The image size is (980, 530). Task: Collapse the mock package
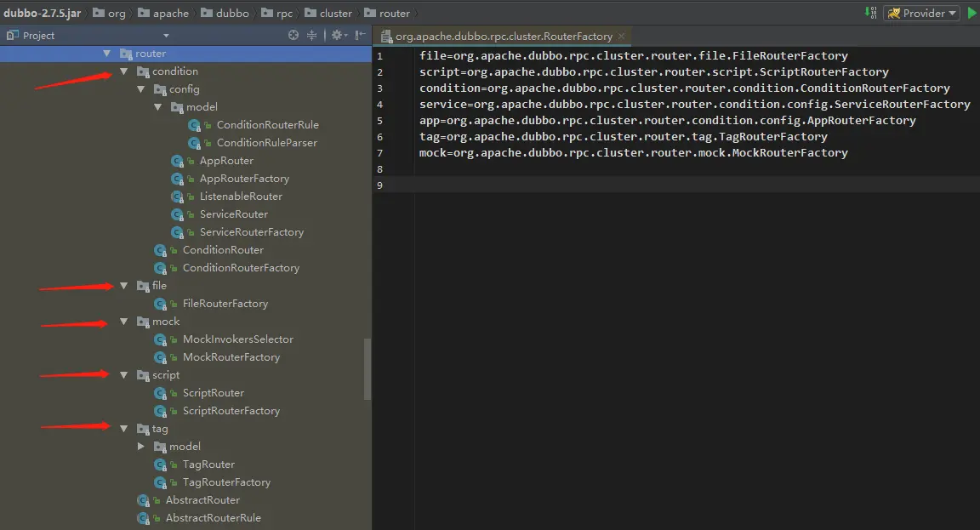pos(123,322)
